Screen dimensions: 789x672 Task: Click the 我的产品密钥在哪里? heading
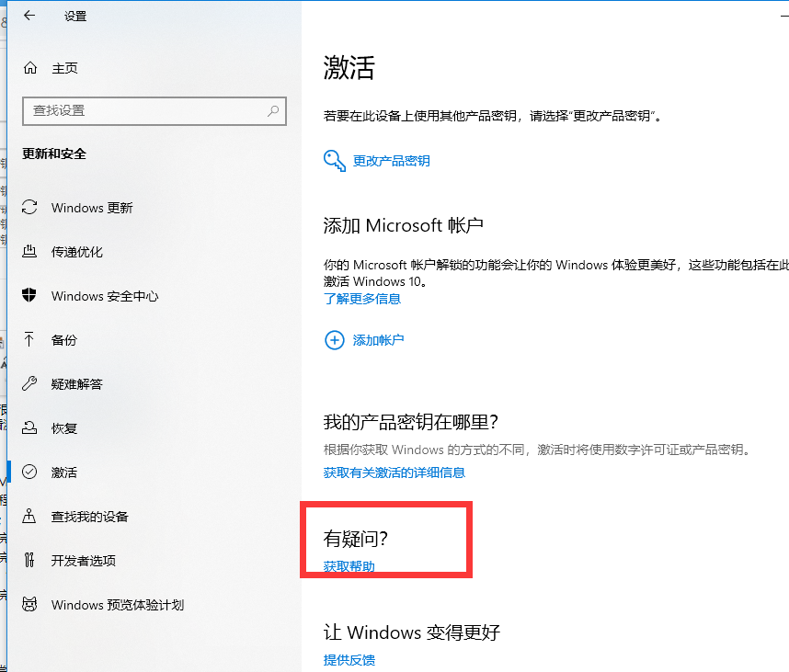pos(411,422)
